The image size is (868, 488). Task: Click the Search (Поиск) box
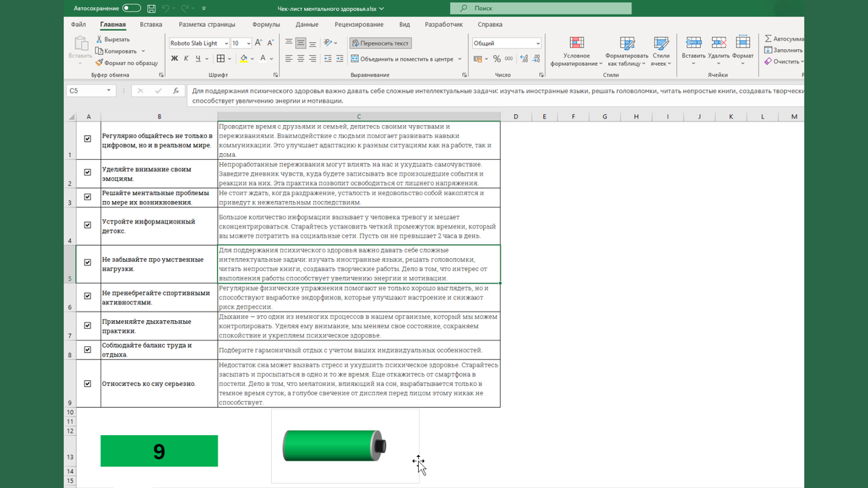coord(540,8)
